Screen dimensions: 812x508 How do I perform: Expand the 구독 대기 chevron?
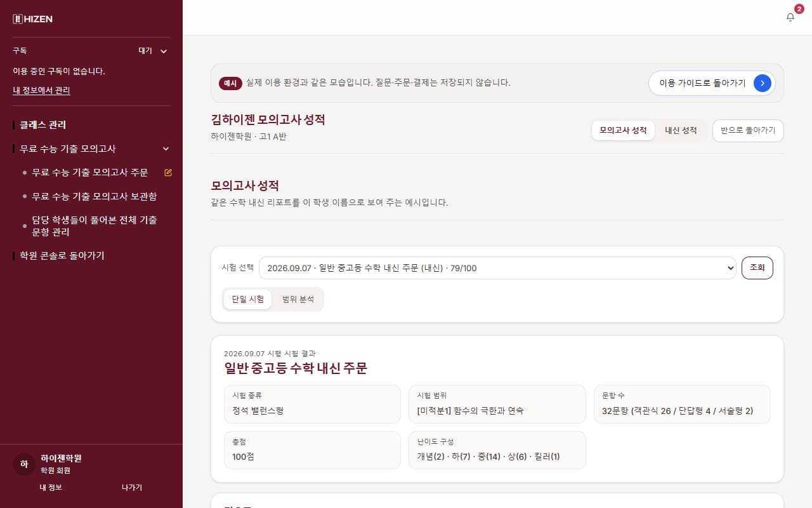164,51
